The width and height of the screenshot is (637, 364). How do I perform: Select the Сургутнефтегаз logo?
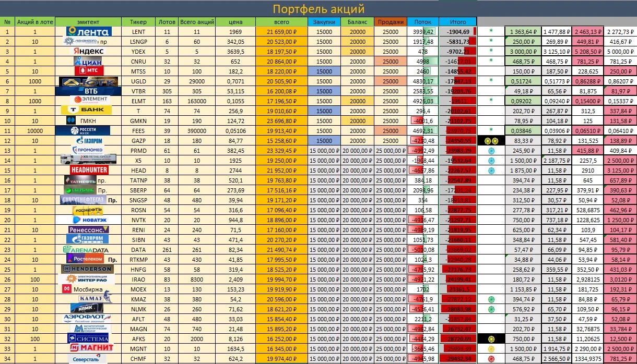click(82, 200)
